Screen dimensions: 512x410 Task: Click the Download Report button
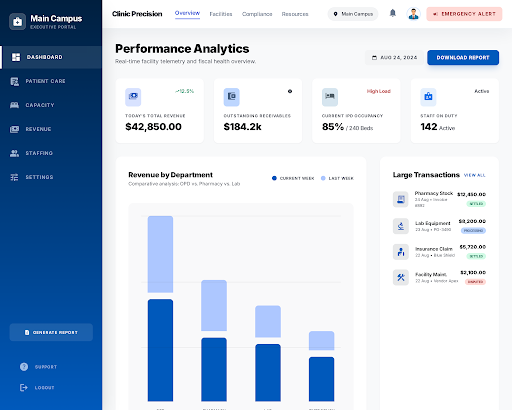(x=463, y=58)
